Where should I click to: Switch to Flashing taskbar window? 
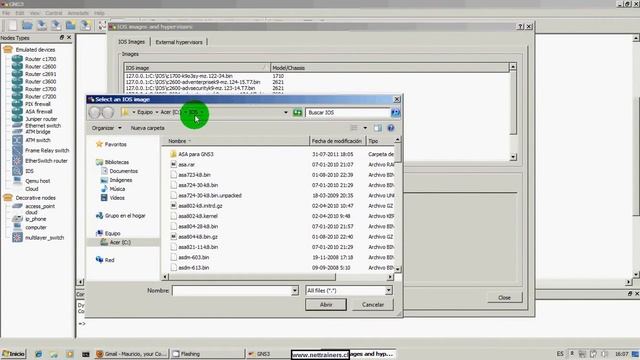(x=207, y=354)
